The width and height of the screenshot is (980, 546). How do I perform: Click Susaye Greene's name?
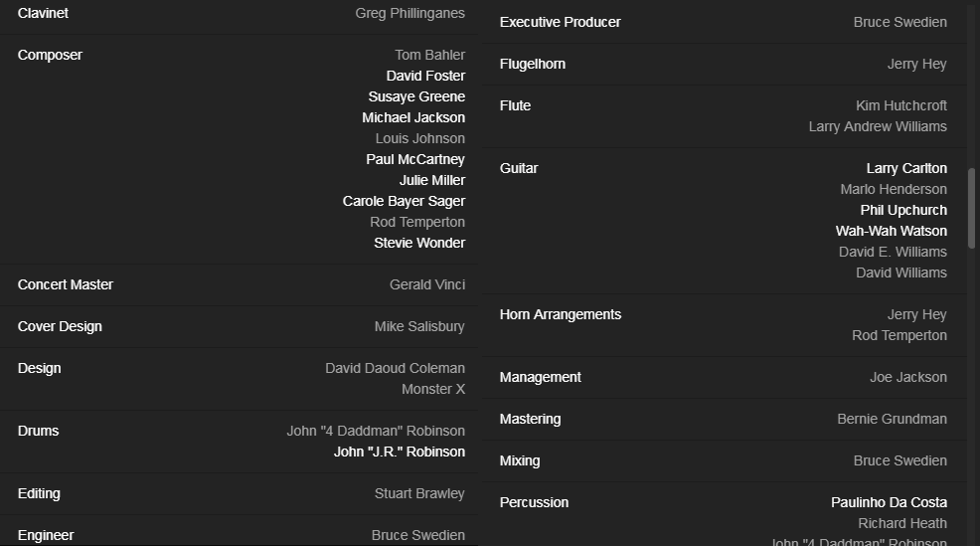(x=416, y=96)
